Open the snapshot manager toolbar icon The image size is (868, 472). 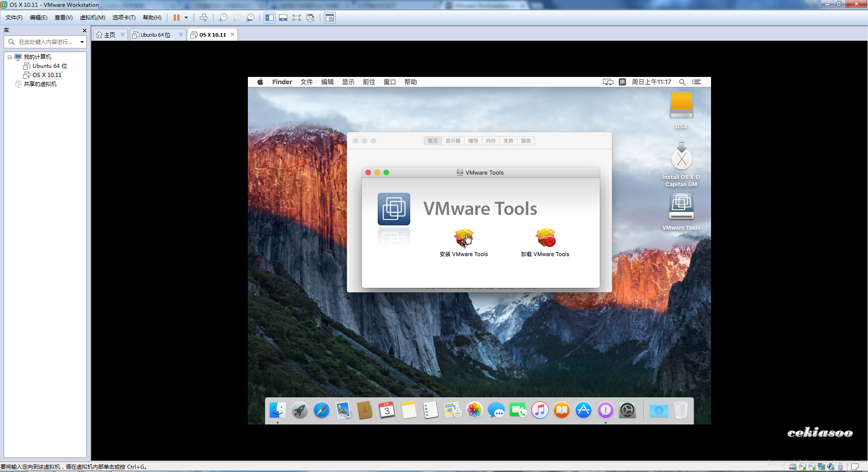[x=250, y=18]
